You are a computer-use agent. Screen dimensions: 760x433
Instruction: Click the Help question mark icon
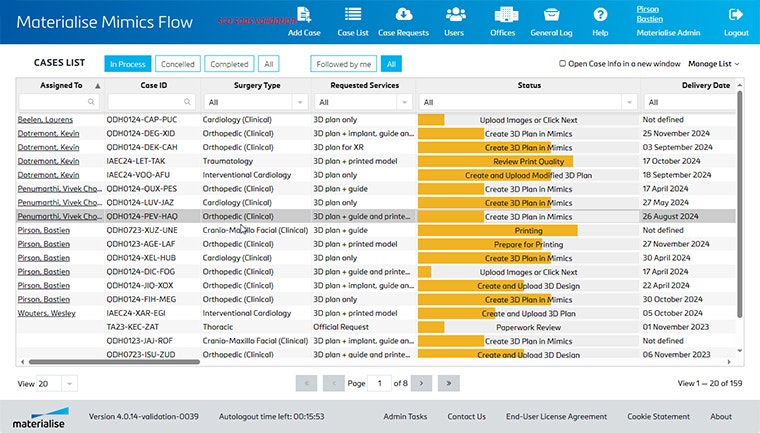[600, 15]
